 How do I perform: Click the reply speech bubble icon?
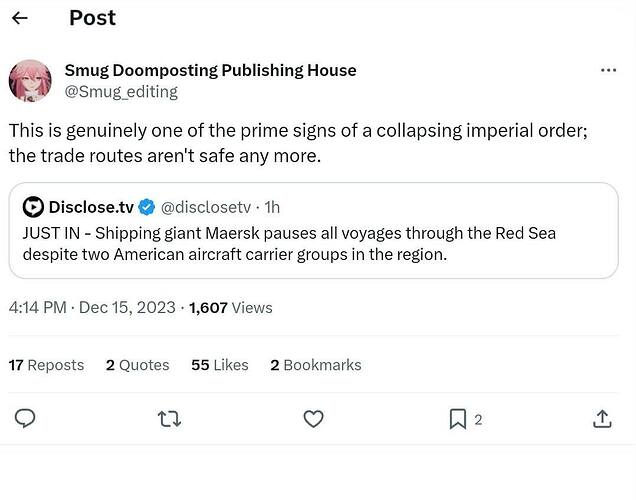26,419
